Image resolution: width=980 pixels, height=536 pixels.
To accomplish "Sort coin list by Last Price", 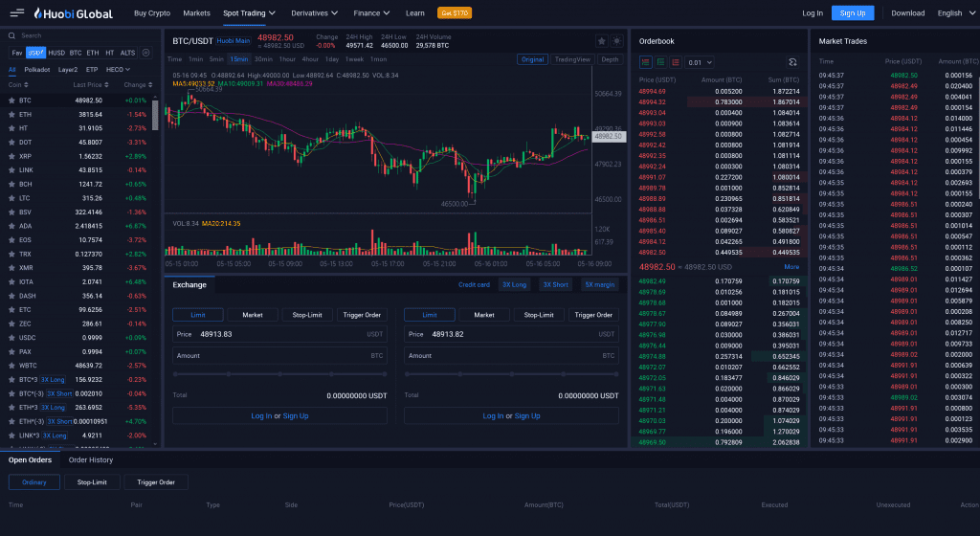I will tap(91, 84).
